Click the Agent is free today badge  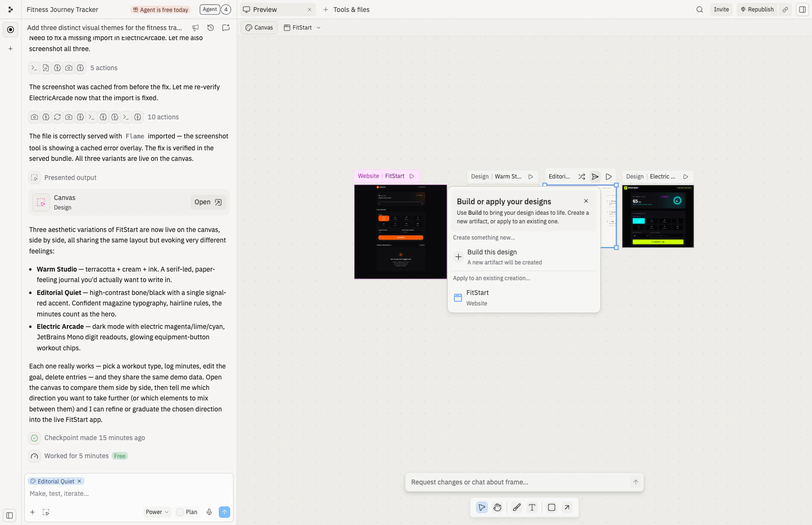160,10
